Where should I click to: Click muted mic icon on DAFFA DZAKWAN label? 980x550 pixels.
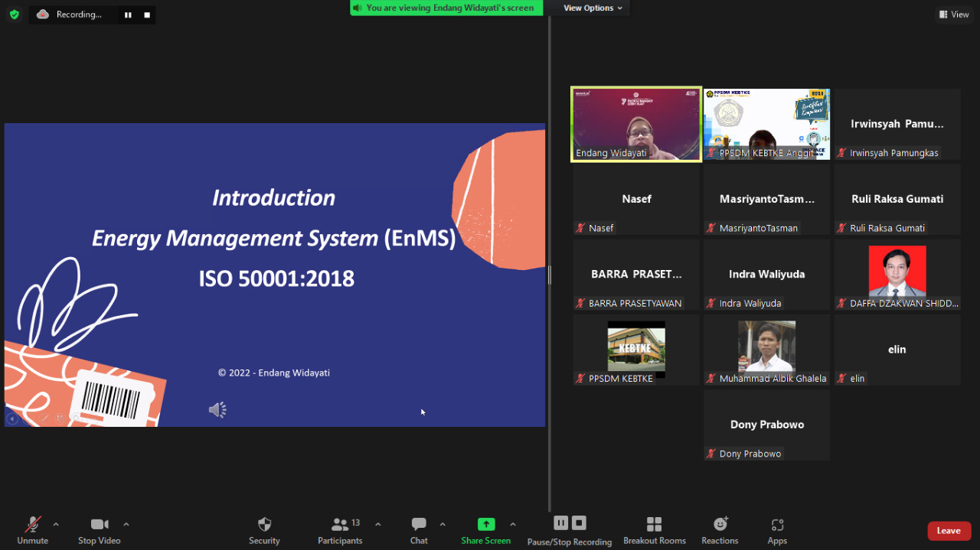[x=842, y=304]
